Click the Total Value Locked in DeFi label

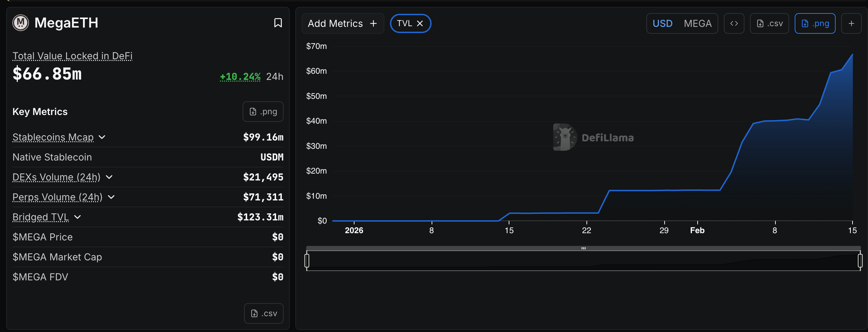tap(72, 56)
